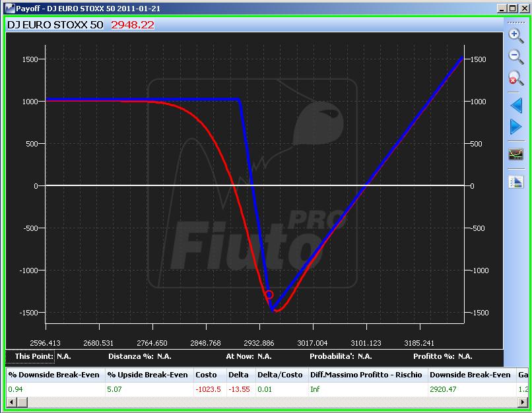Click the 'Probabilita':' label
The width and height of the screenshot is (532, 413).
coord(332,356)
